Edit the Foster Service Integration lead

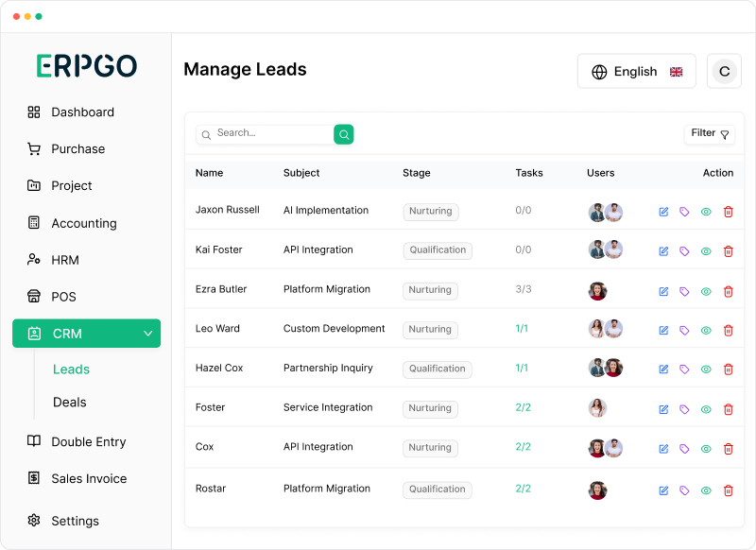point(663,409)
